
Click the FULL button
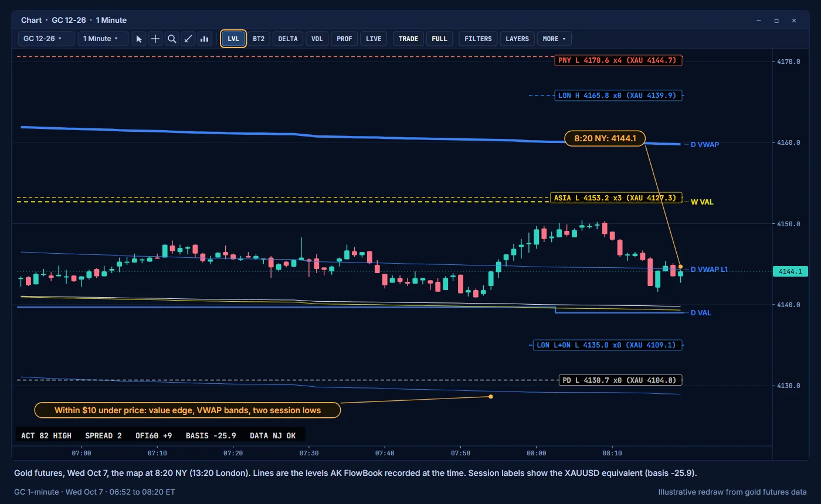439,39
